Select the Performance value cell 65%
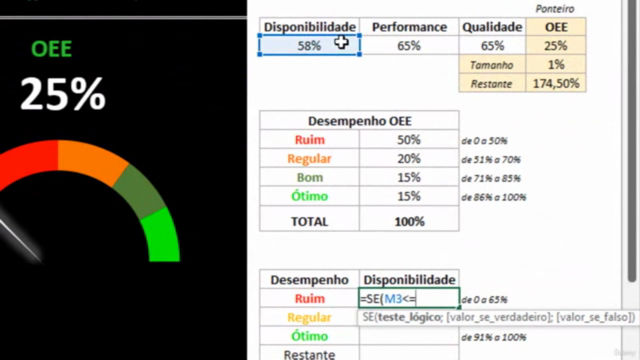The width and height of the screenshot is (640, 360). tap(409, 45)
